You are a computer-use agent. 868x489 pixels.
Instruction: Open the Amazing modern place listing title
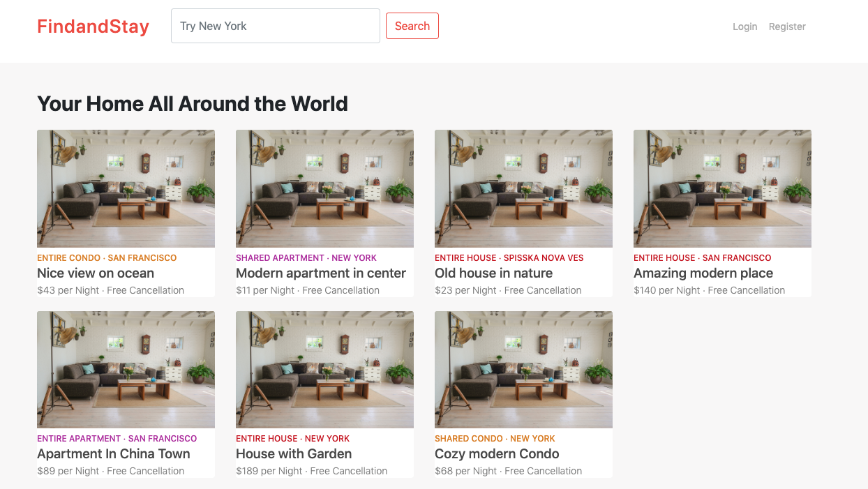point(703,273)
